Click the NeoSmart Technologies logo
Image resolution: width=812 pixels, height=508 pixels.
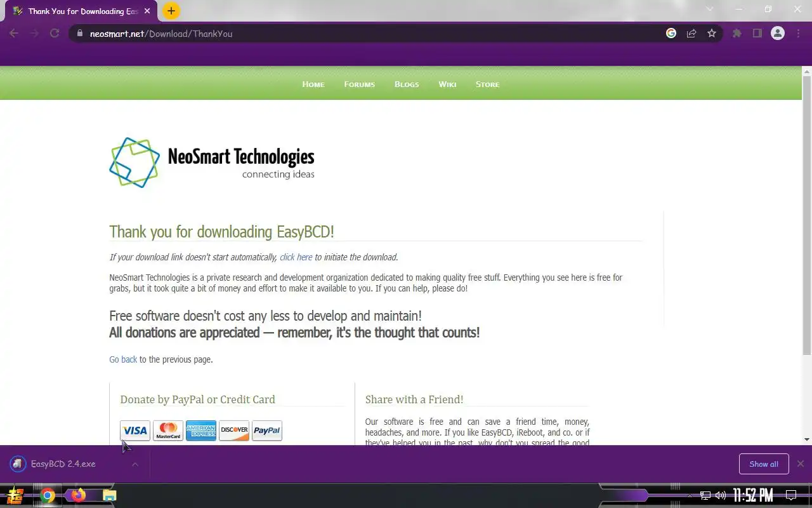click(212, 163)
